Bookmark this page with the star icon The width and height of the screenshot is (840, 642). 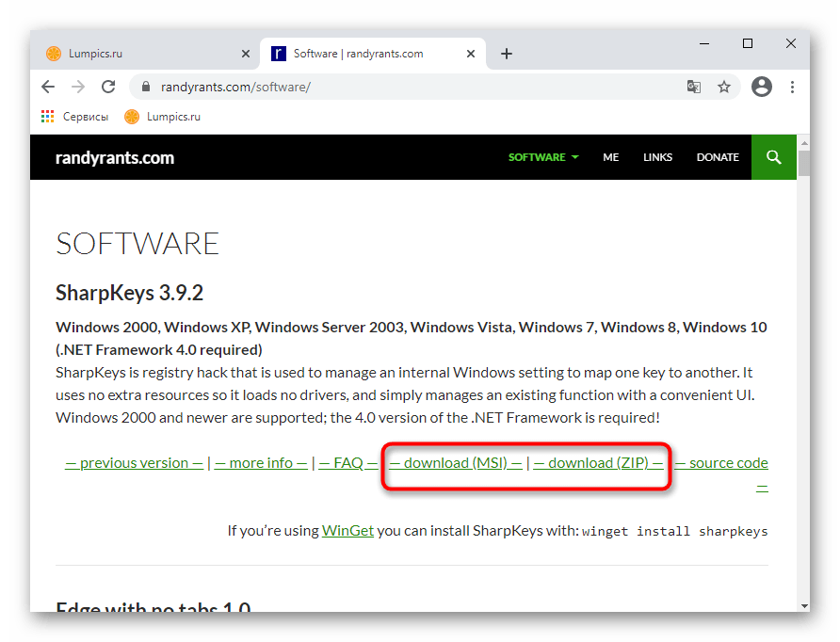click(x=724, y=87)
